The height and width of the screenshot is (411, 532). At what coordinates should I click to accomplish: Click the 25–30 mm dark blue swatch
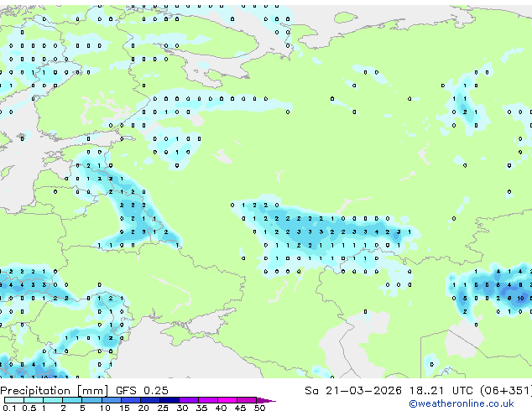point(169,400)
